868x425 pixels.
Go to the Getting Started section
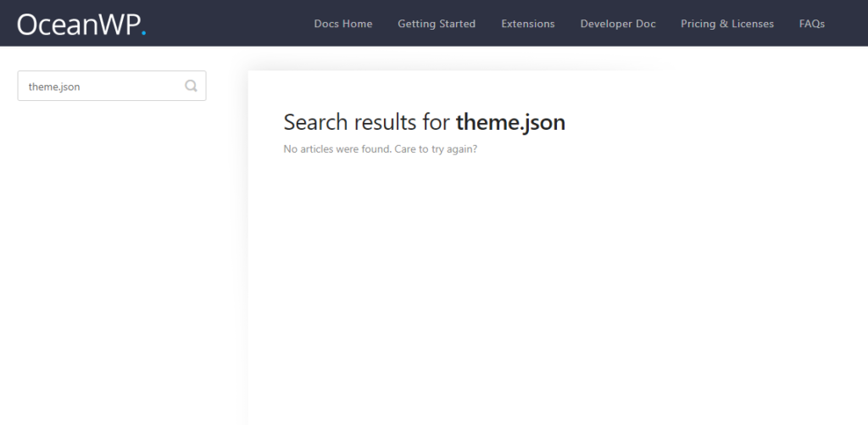point(437,24)
